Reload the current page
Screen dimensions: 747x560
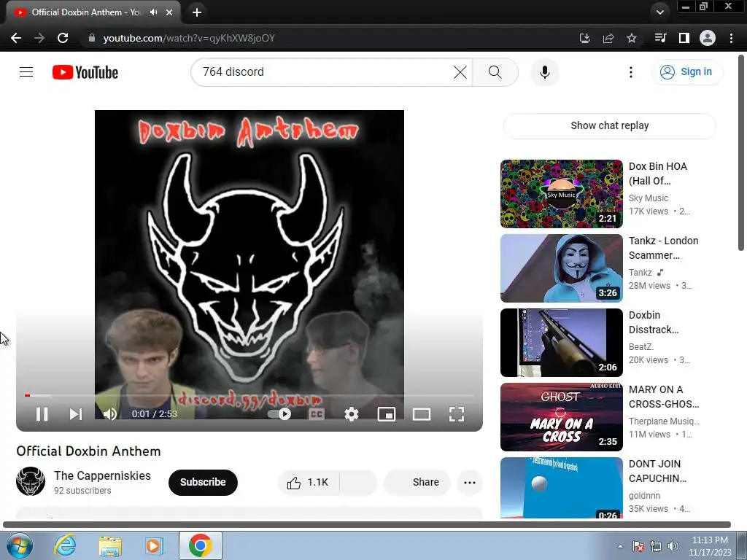[63, 38]
